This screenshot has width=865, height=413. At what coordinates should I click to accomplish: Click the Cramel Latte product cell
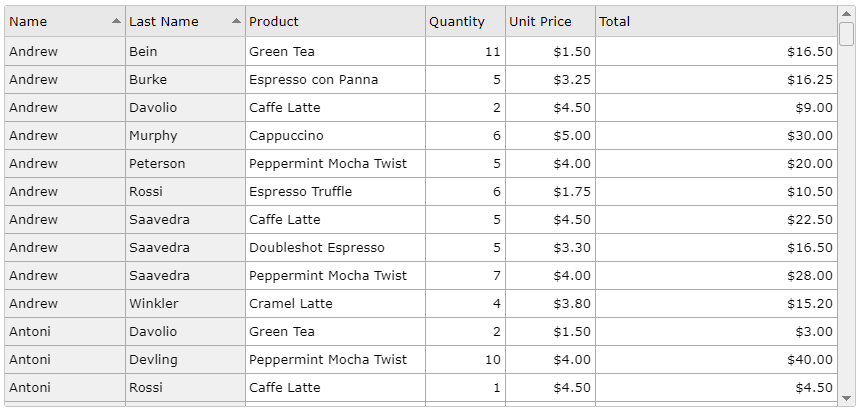[x=335, y=303]
